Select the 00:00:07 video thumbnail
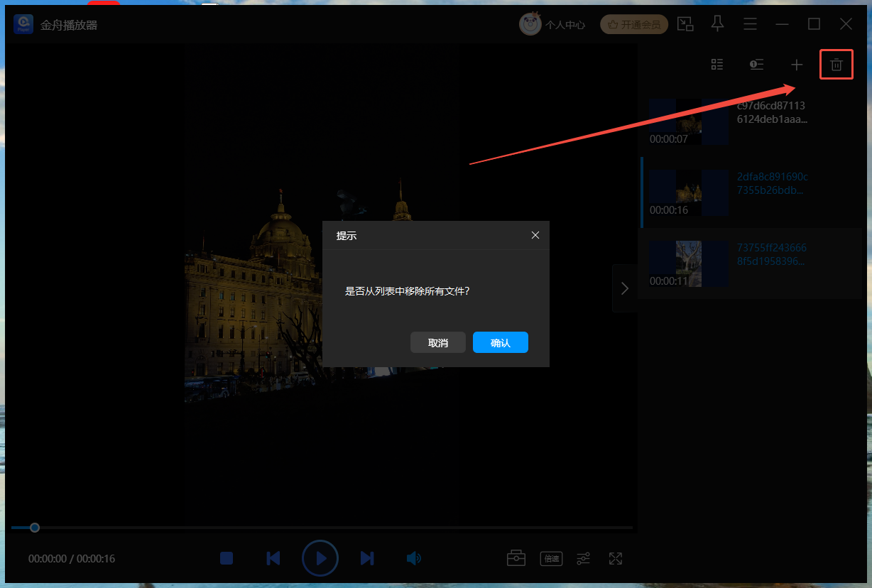 [x=689, y=122]
